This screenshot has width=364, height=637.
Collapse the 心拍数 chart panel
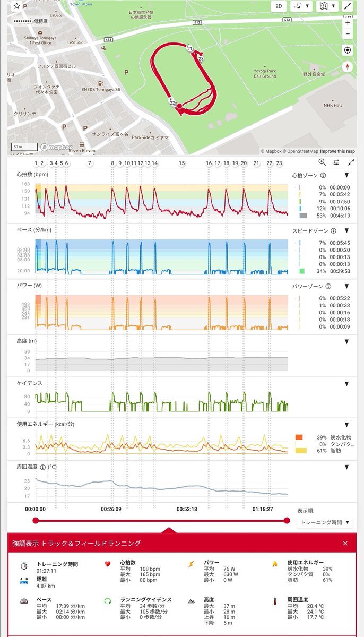347,175
